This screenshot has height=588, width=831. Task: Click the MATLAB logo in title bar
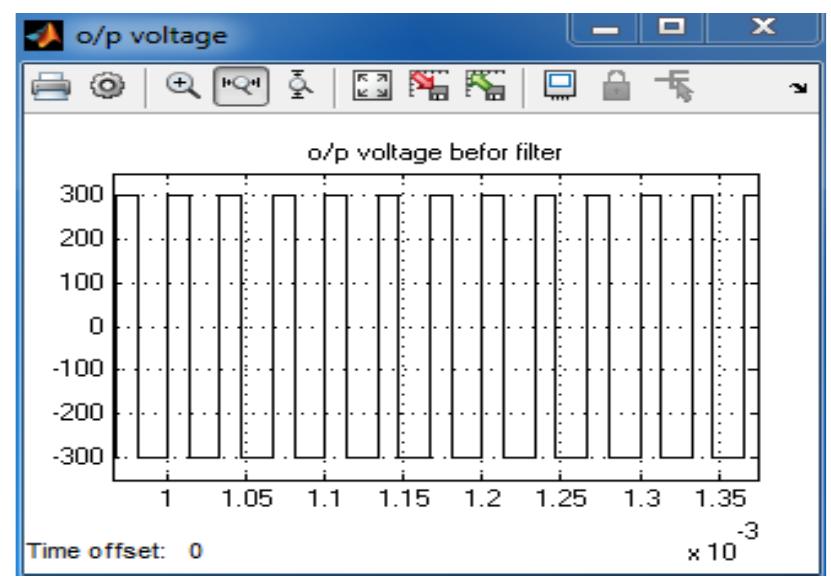tap(43, 36)
